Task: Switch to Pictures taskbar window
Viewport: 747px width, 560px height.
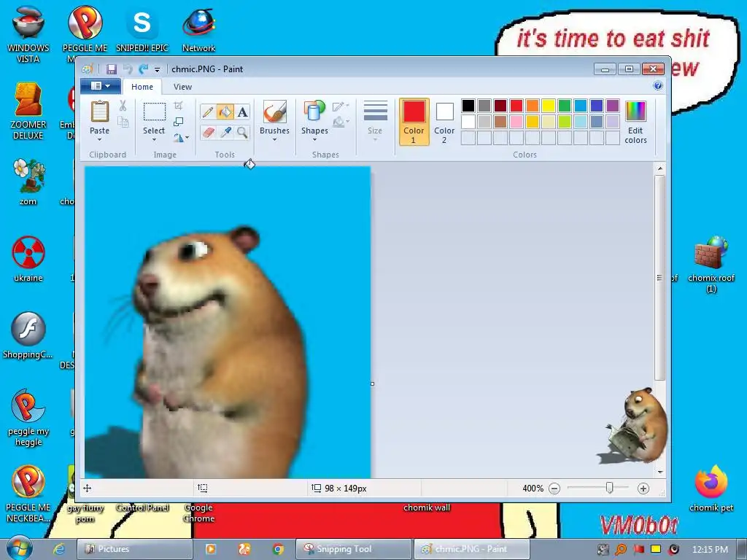Action: point(134,549)
